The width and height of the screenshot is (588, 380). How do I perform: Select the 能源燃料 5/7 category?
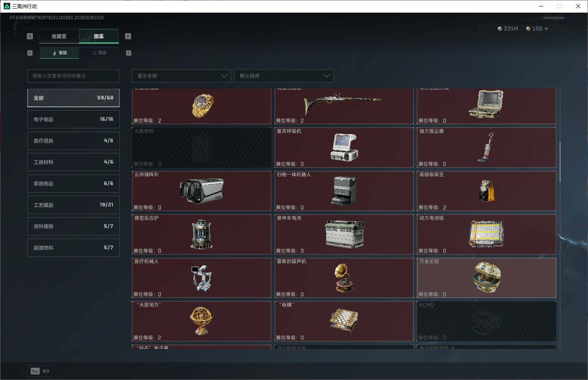[73, 248]
